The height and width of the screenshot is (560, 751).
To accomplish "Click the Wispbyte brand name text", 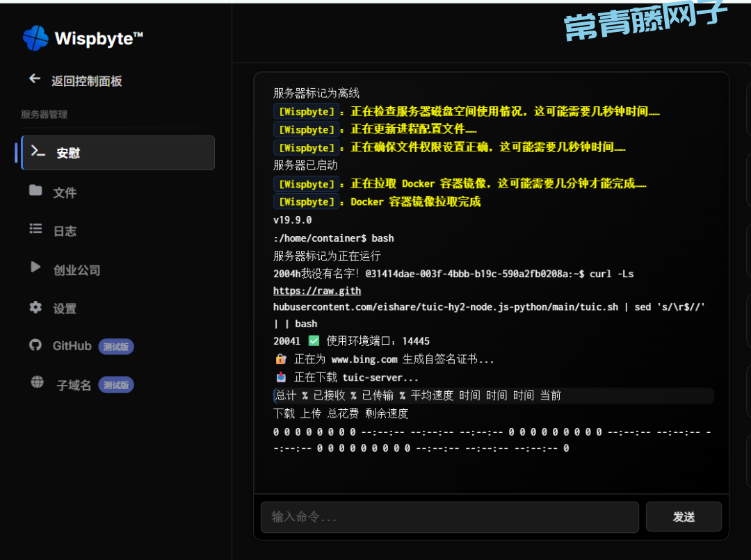I will pyautogui.click(x=98, y=38).
